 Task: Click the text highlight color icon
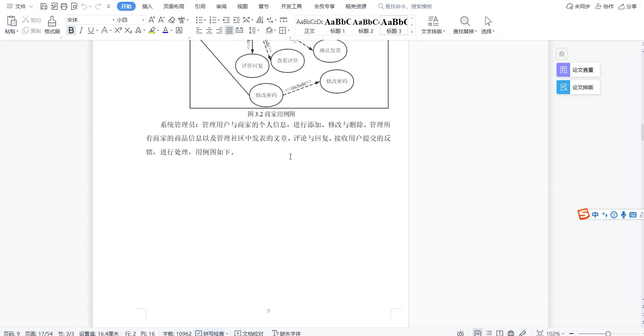coord(152,31)
